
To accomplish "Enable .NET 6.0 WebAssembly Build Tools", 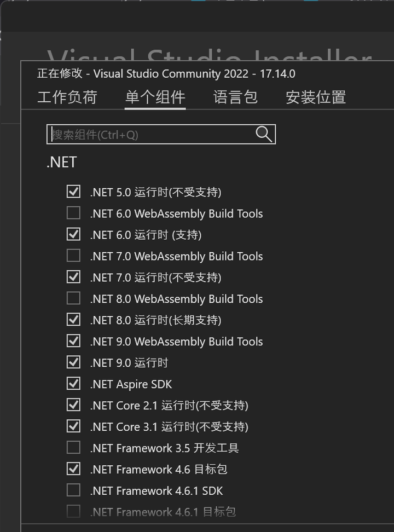I will click(73, 212).
